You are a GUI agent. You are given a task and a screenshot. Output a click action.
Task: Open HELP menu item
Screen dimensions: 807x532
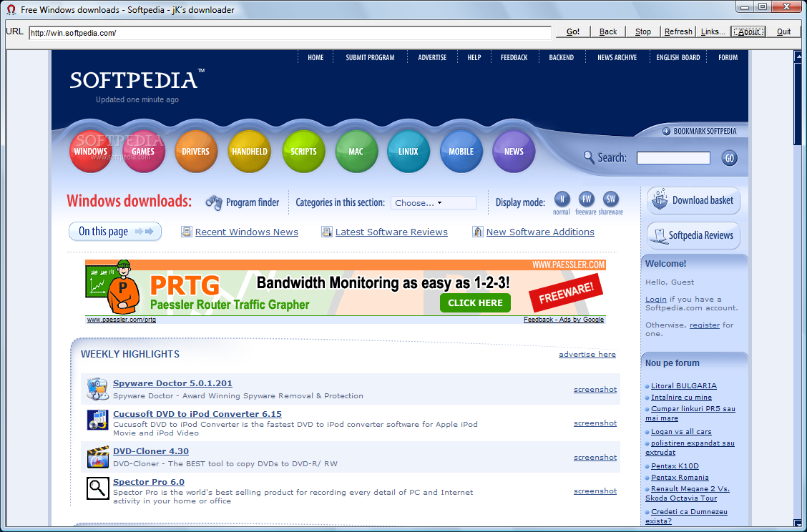pyautogui.click(x=474, y=58)
